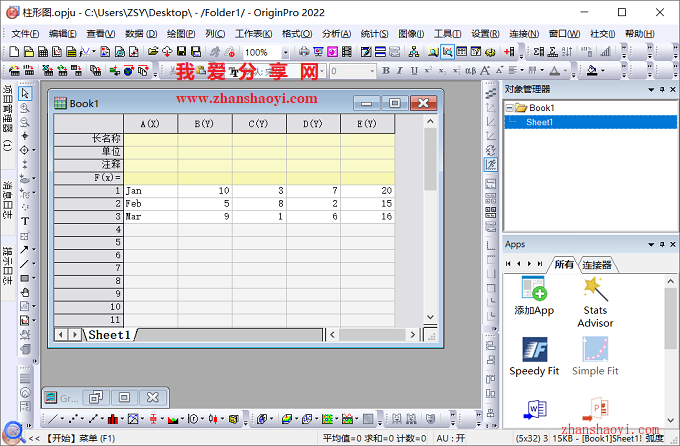Open the Simple Fit app
The width and height of the screenshot is (680, 446).
click(595, 356)
